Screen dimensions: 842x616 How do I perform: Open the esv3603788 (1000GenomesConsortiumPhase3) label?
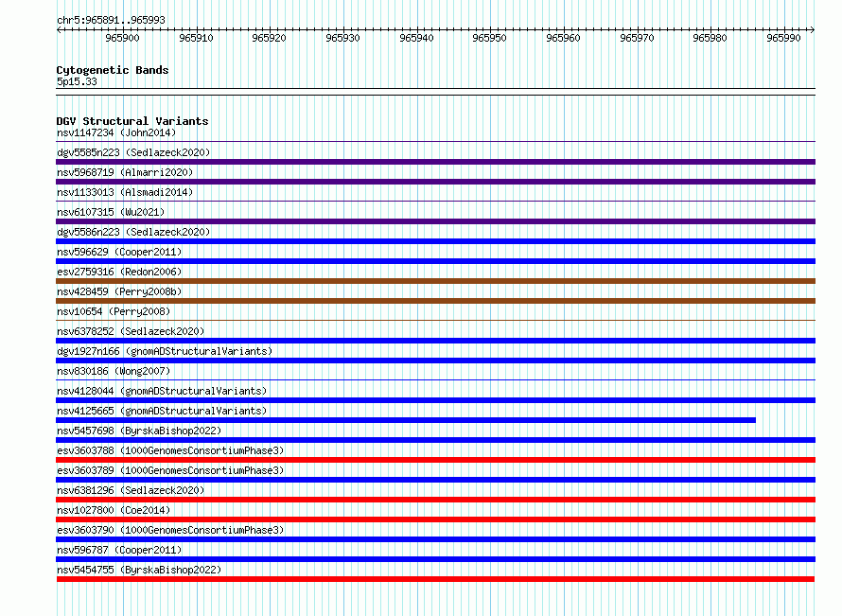[170, 450]
